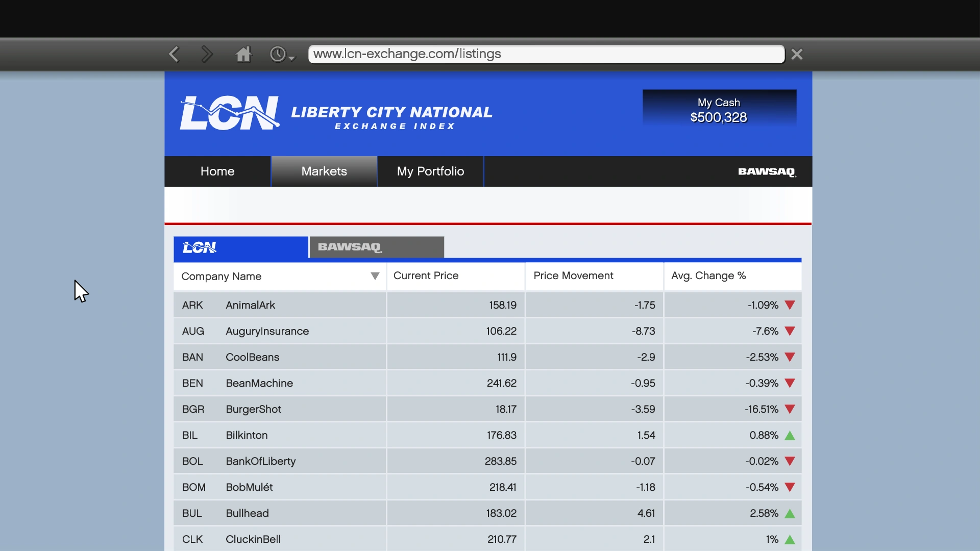Close the in-game browser with the X
Viewport: 980px width, 551px height.
pos(797,54)
